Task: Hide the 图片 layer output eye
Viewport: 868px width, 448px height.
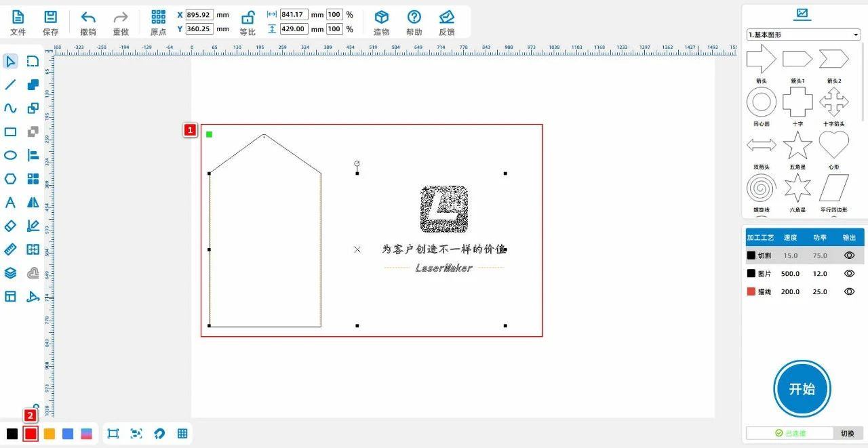Action: (x=849, y=273)
